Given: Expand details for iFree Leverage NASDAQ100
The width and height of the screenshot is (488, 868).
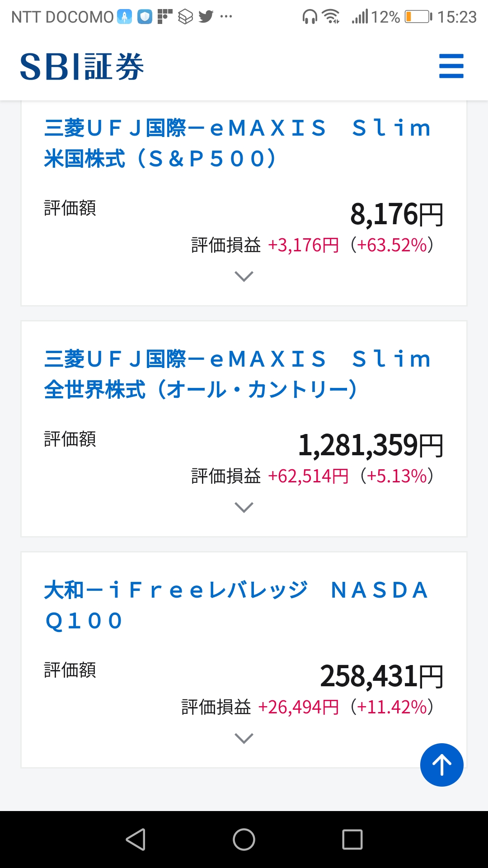Looking at the screenshot, I should point(244,738).
